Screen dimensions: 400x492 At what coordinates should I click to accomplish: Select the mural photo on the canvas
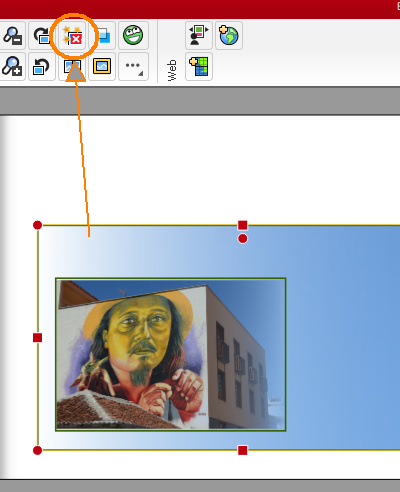[x=171, y=354]
